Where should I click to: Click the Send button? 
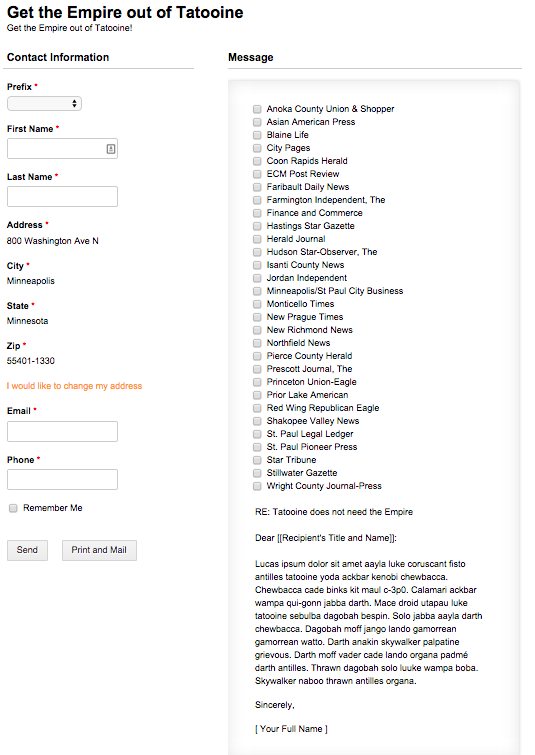27,550
